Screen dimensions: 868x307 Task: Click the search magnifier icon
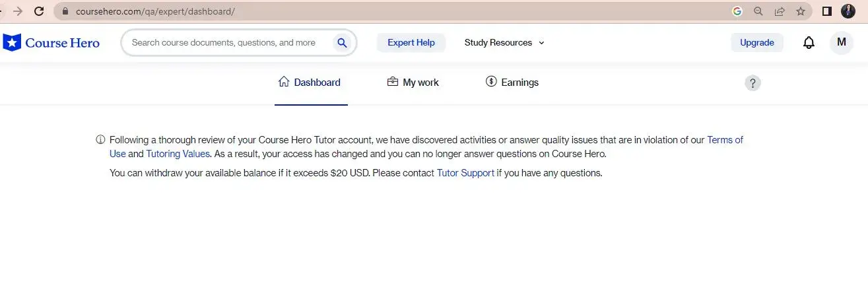(342, 43)
